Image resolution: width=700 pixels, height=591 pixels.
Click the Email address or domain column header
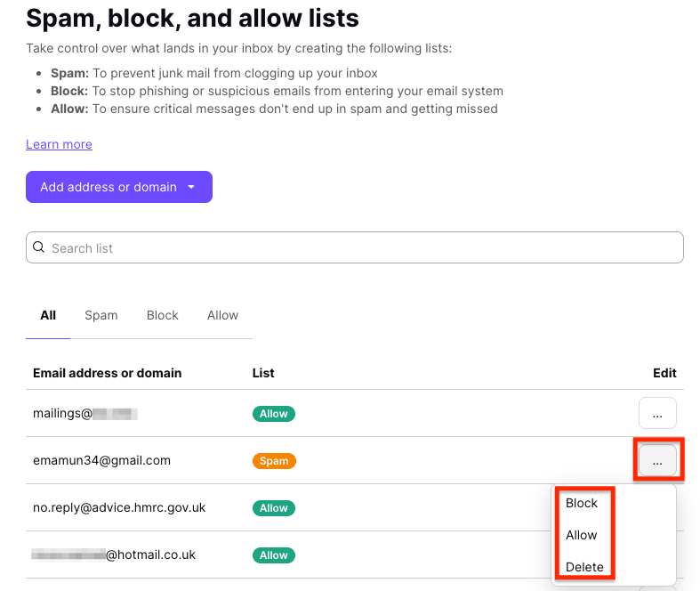[x=107, y=373]
